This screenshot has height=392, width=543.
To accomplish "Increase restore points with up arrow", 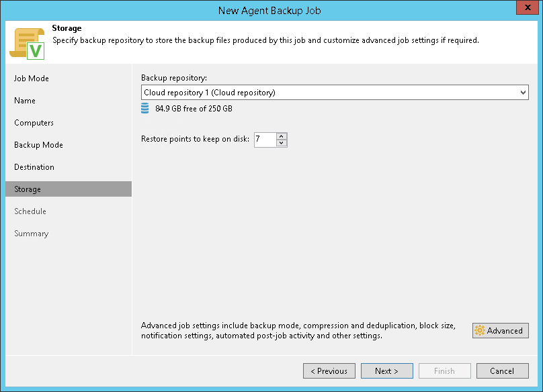I will click(x=282, y=136).
